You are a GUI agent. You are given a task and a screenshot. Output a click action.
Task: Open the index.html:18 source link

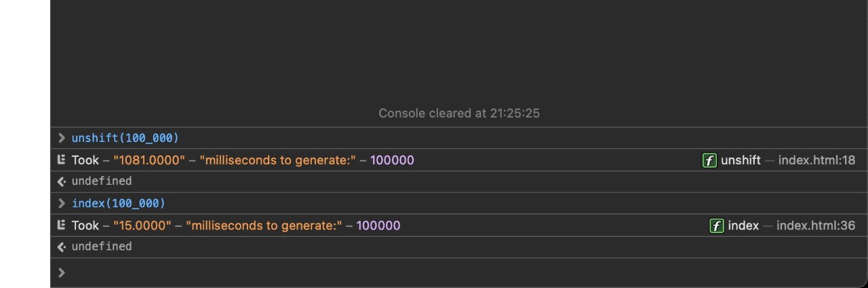pyautogui.click(x=816, y=160)
